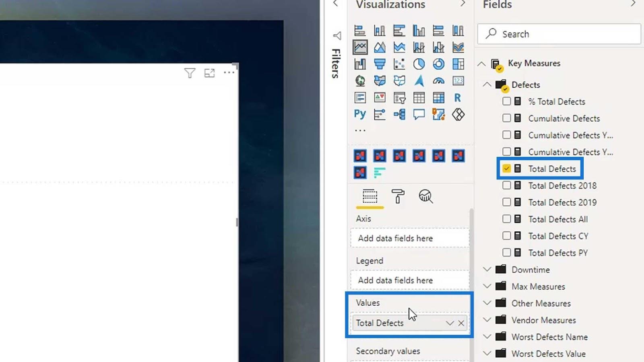Image resolution: width=644 pixels, height=362 pixels.
Task: Open focus mode on the visual
Action: point(209,73)
